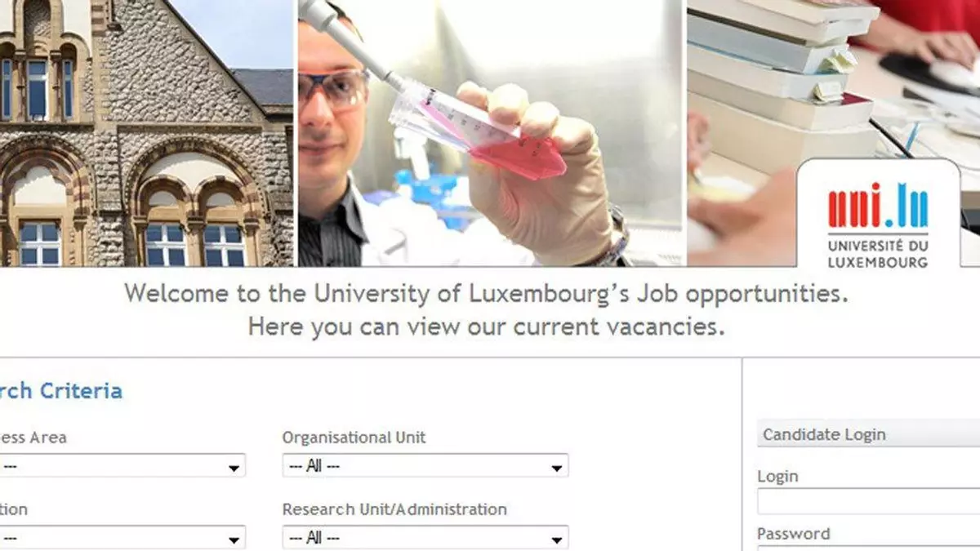
Task: Click the stacked books banner photo
Action: click(x=776, y=82)
